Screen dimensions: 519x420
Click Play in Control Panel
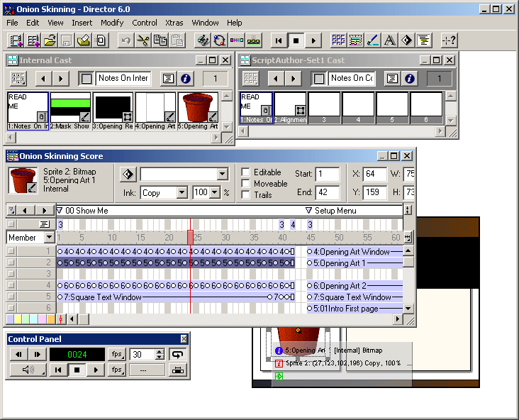click(96, 370)
